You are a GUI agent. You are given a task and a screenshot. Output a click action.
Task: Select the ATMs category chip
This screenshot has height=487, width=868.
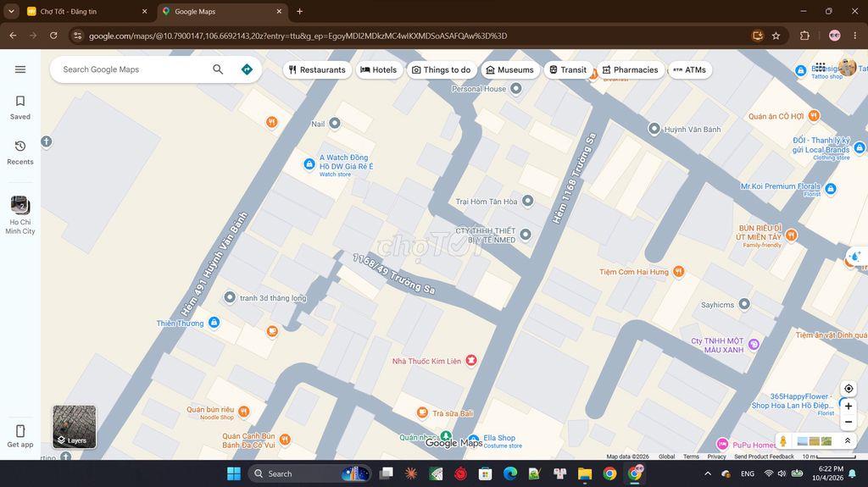coord(690,69)
